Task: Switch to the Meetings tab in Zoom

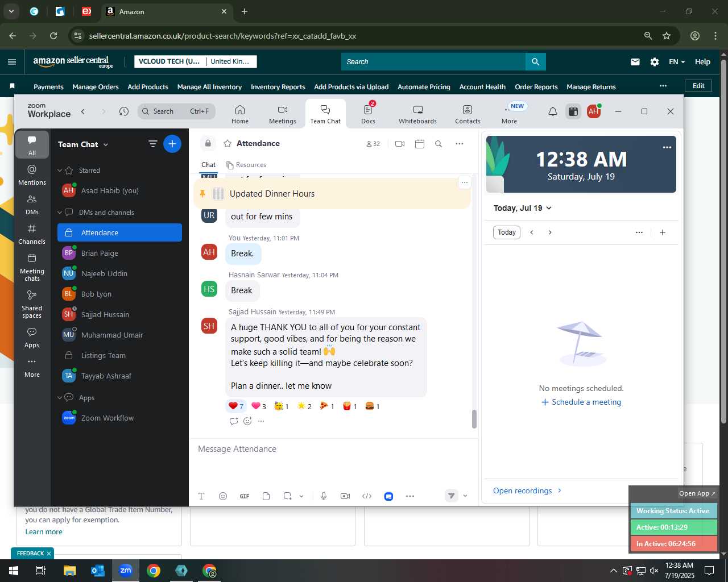Action: (283, 114)
